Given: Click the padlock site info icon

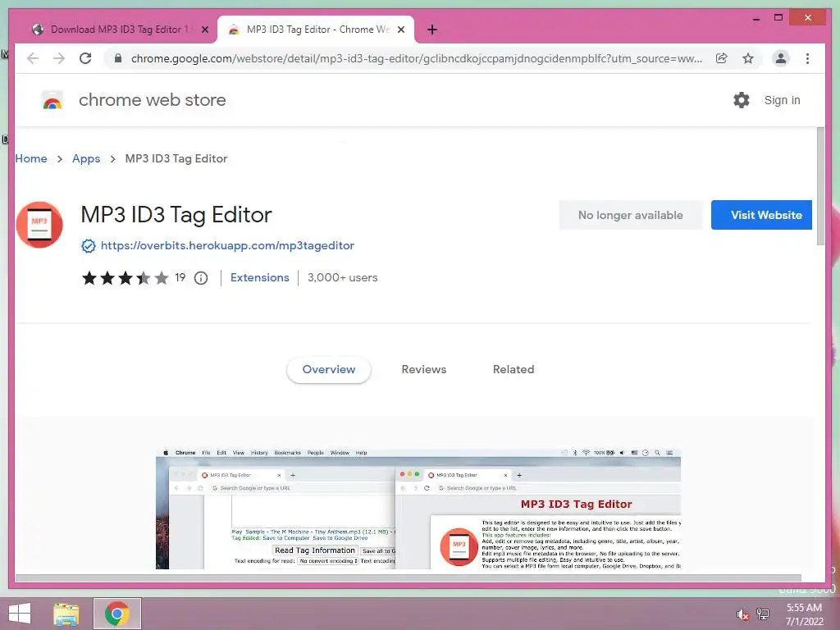Looking at the screenshot, I should [118, 58].
